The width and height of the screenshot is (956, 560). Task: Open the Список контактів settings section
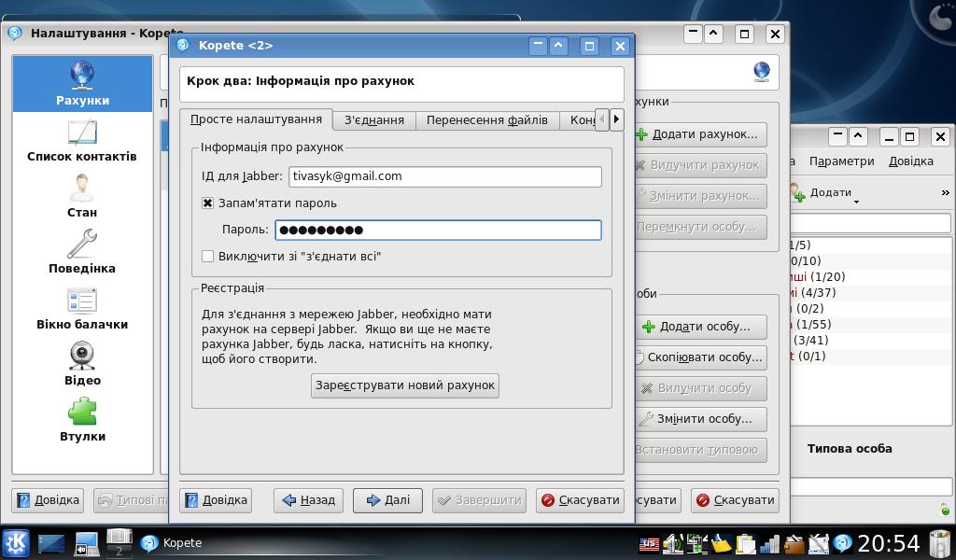click(82, 141)
